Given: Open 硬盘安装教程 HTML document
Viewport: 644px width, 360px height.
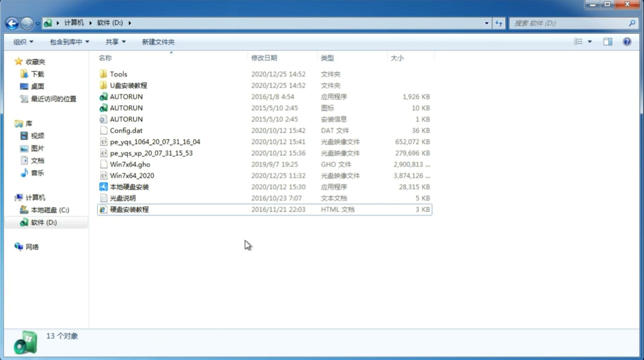Looking at the screenshot, I should click(x=129, y=209).
